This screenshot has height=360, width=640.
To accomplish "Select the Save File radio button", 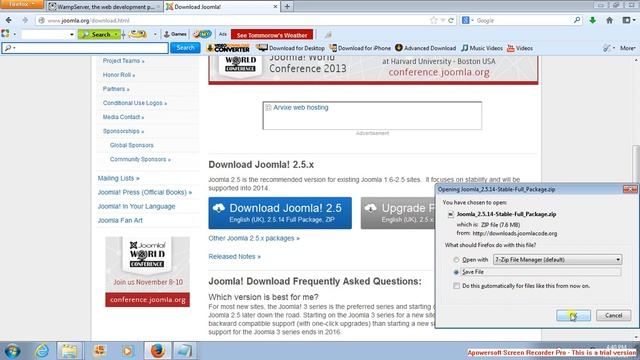I will (456, 272).
